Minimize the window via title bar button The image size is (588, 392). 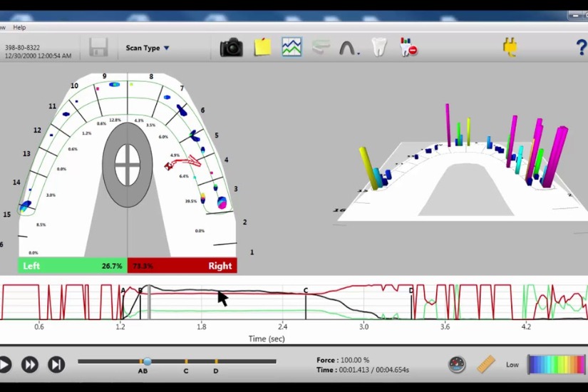point(575,16)
